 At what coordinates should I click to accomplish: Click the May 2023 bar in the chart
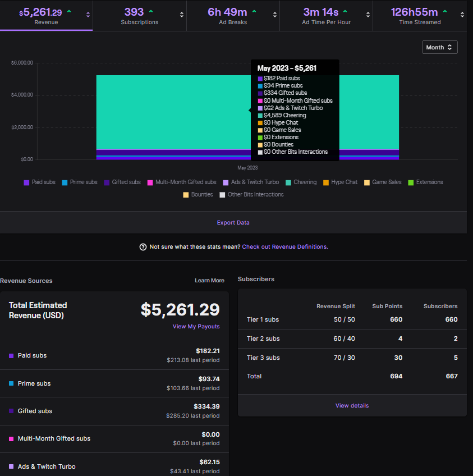168,112
